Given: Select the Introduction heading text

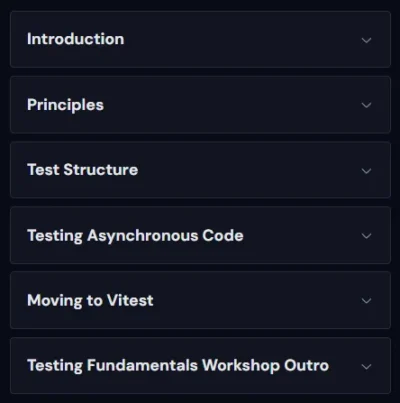Looking at the screenshot, I should (x=76, y=39).
